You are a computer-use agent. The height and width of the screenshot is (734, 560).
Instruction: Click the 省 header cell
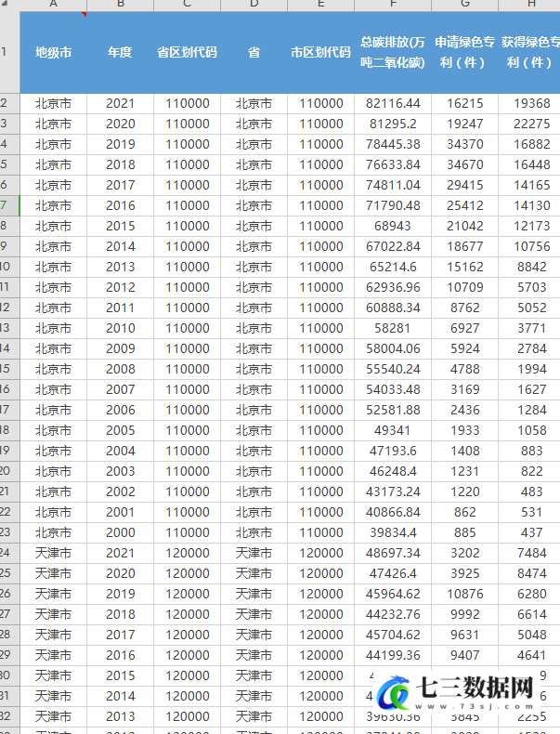pyautogui.click(x=254, y=52)
